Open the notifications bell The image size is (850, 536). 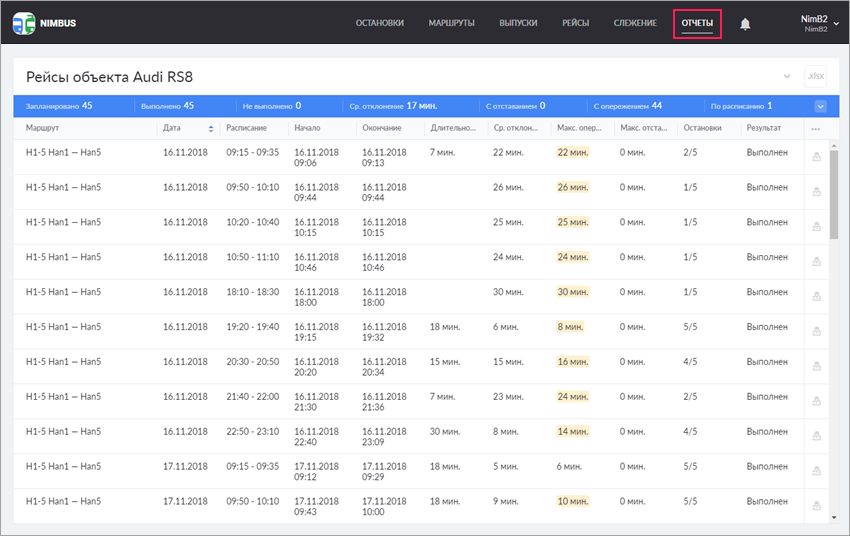745,24
